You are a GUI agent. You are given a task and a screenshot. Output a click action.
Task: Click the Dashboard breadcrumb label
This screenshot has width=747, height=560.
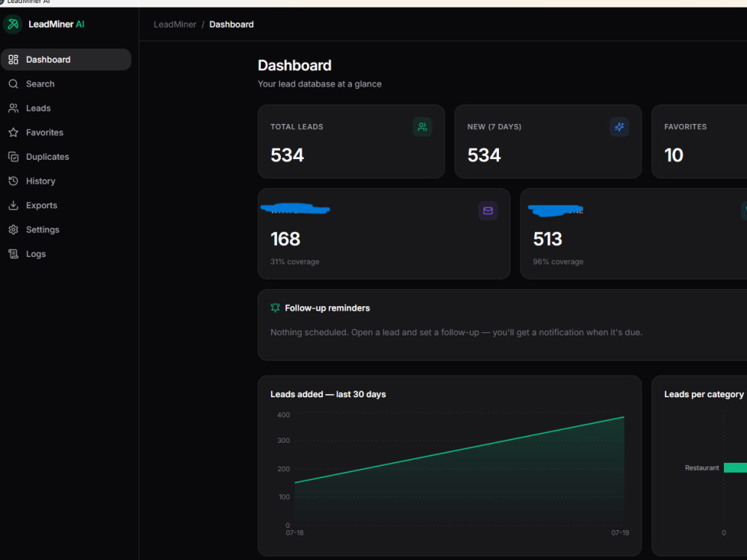point(232,25)
